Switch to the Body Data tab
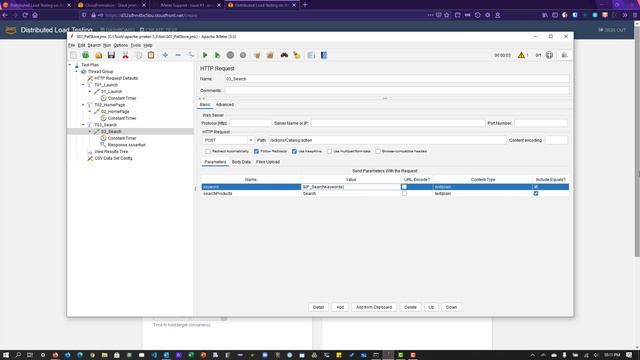This screenshot has width=640, height=360. click(241, 162)
